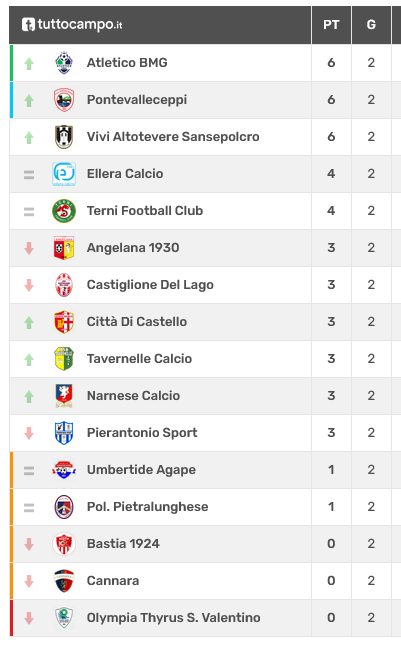Viewport: 401px width, 650px height.
Task: Click the Terni Football Club crest
Action: pyautogui.click(x=64, y=211)
